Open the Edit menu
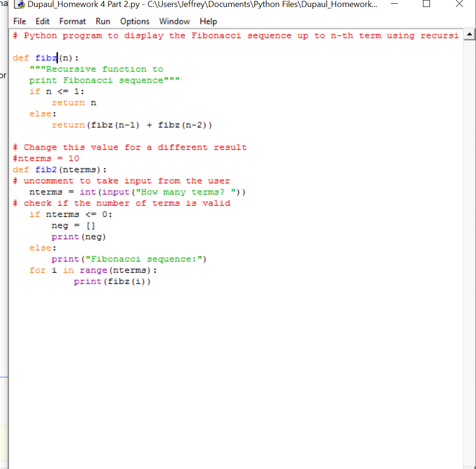 (x=42, y=21)
